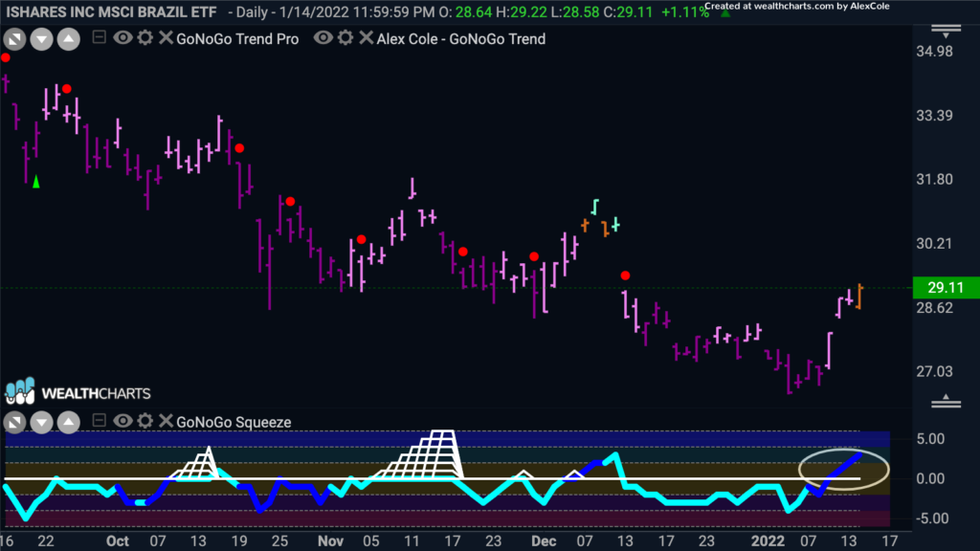Remove Alex Cole GoNoGo Trend indicator
Viewport: 980px width, 551px height.
click(367, 38)
